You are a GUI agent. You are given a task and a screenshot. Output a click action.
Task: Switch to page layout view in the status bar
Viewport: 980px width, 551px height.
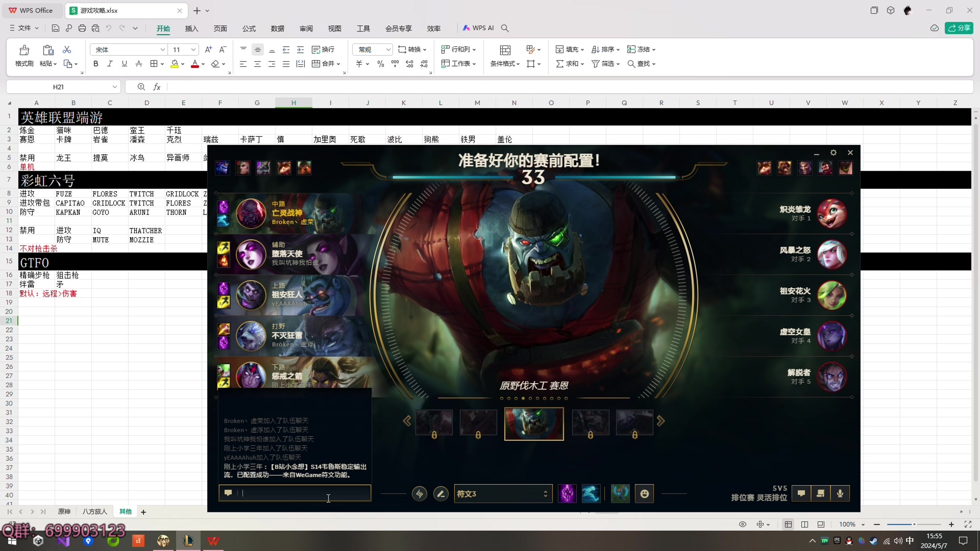tap(805, 524)
